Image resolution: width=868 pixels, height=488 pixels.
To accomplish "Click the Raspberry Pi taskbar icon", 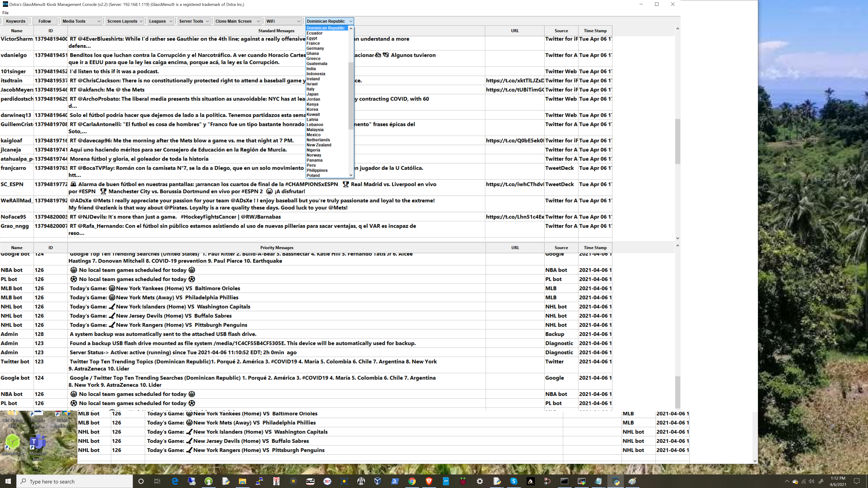I will coord(463,481).
